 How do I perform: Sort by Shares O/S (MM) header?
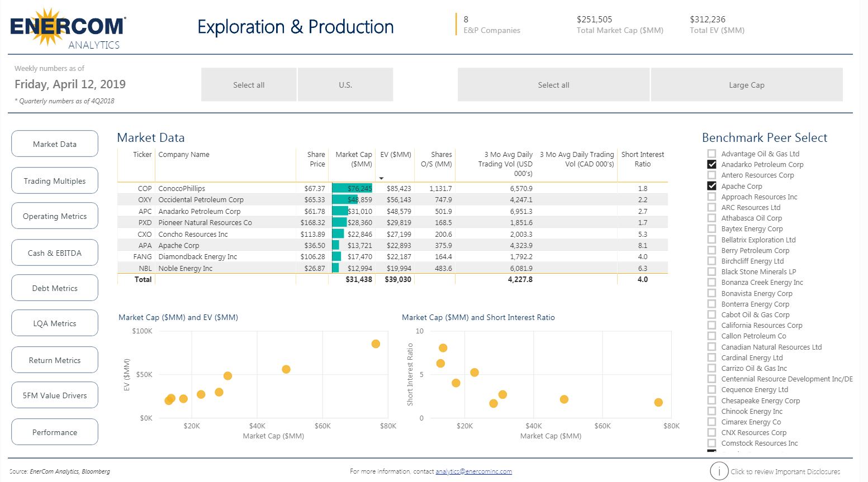point(436,159)
